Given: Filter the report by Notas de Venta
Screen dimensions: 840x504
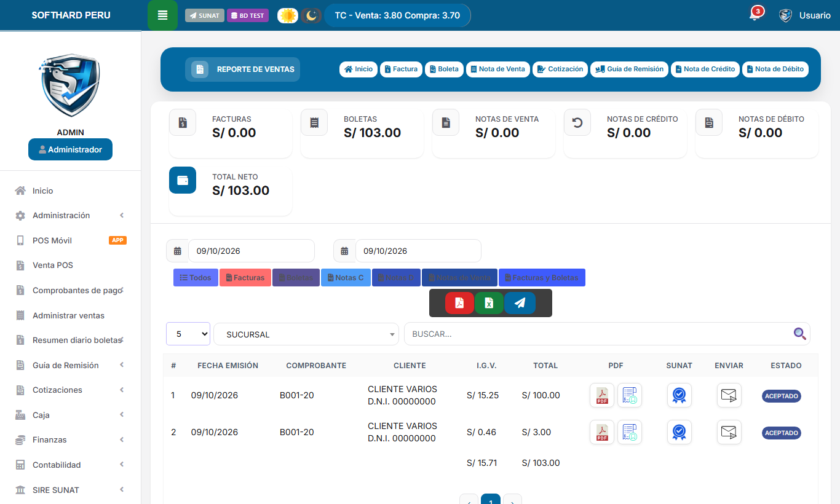Looking at the screenshot, I should click(x=459, y=278).
